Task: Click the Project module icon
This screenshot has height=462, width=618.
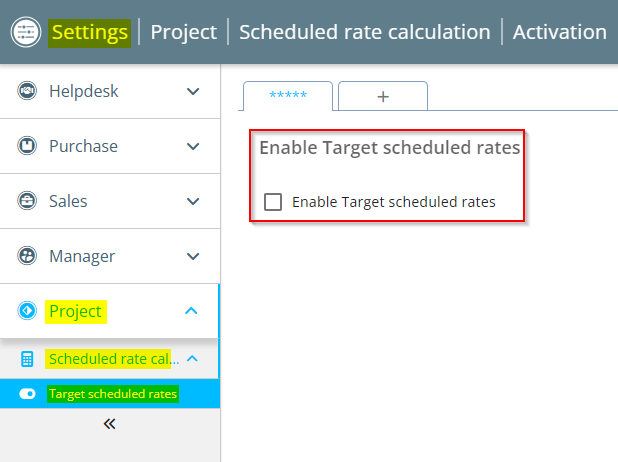Action: pos(27,311)
